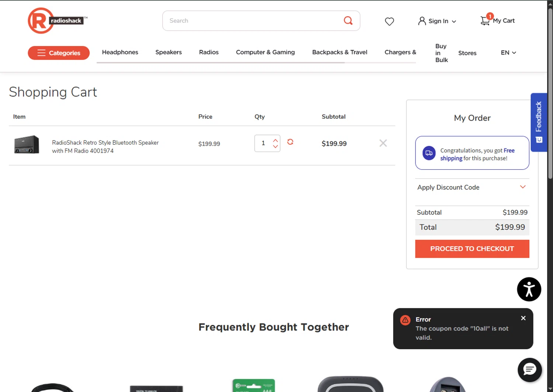Open Computer & Gaming category
553x392 pixels.
pyautogui.click(x=265, y=52)
